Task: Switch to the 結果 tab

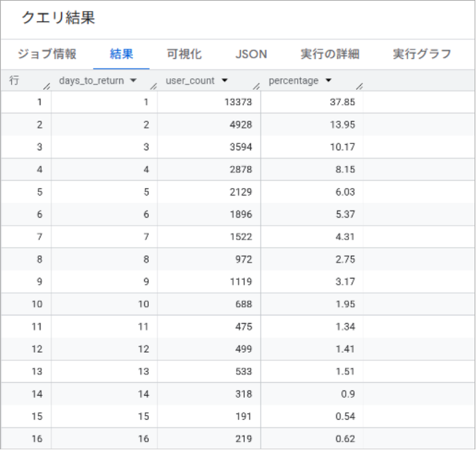Action: (x=121, y=54)
